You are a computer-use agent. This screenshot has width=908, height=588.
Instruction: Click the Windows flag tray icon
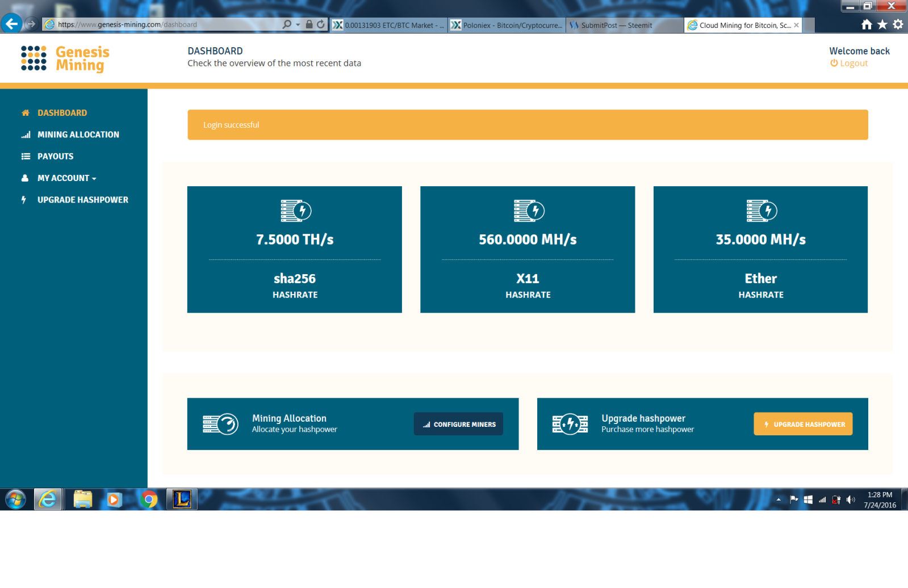coord(808,500)
